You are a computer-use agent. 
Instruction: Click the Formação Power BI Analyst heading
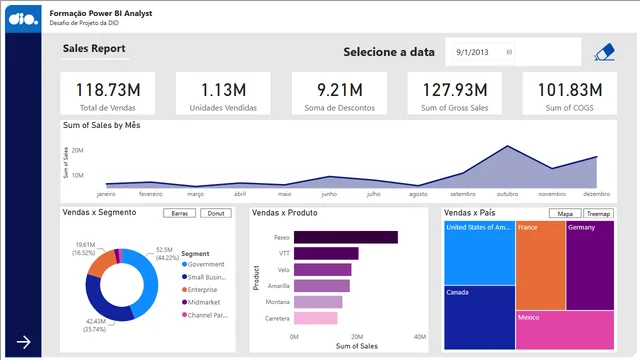pyautogui.click(x=101, y=13)
